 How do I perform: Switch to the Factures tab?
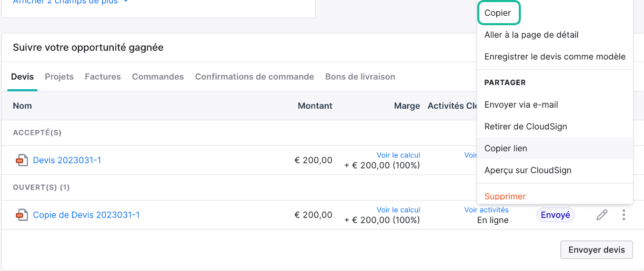(x=103, y=77)
